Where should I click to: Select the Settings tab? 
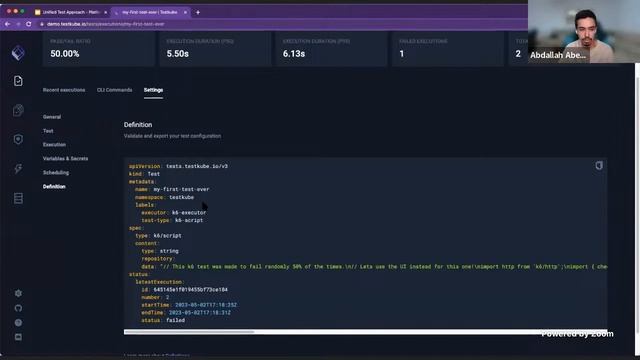153,90
